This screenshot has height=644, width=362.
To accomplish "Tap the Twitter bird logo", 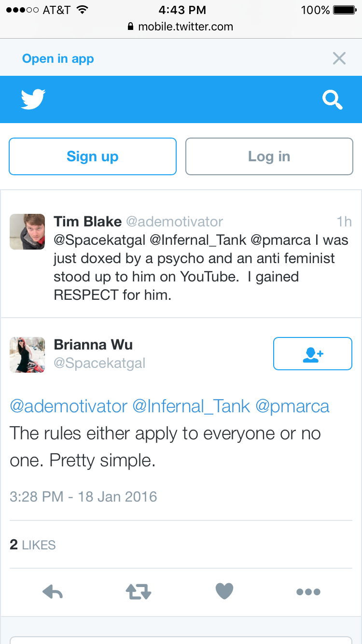I will coord(33,99).
